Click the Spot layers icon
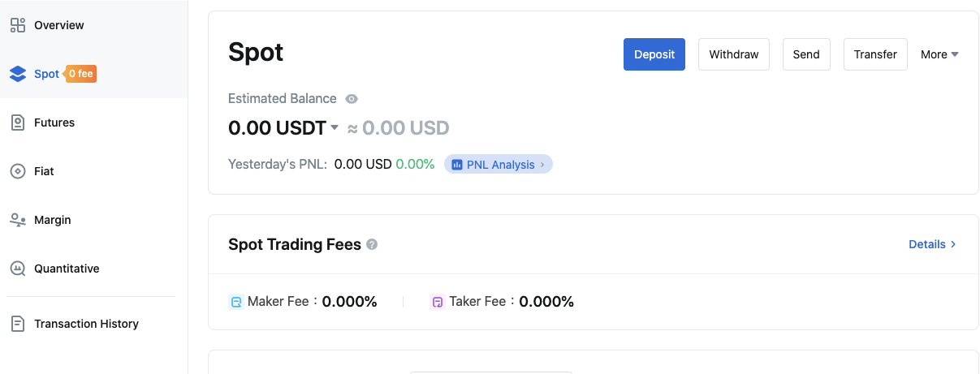 click(18, 74)
